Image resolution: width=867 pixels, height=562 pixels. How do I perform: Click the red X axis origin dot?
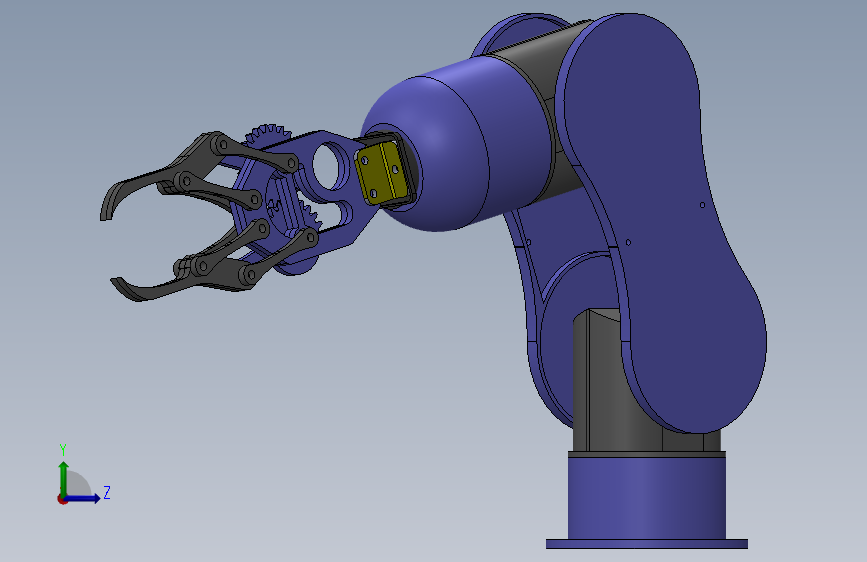point(61,499)
